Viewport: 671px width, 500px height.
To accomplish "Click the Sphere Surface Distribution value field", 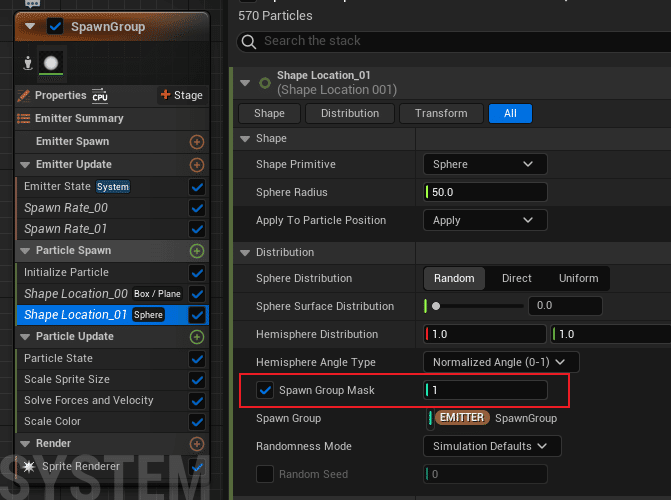I will [x=565, y=306].
